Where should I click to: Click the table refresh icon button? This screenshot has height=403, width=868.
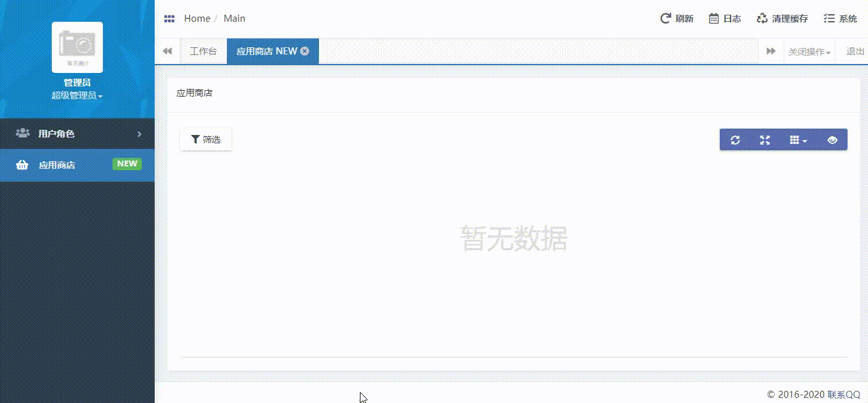tap(735, 140)
